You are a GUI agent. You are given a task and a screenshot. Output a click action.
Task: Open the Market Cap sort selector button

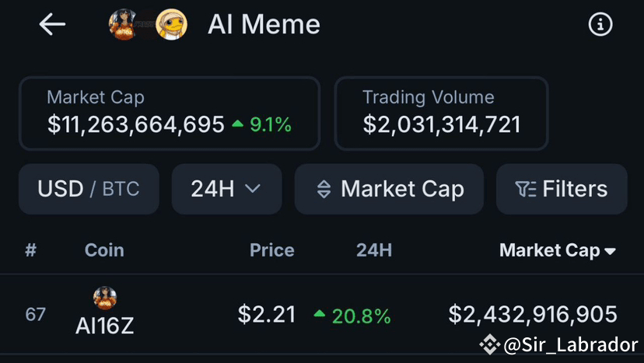coord(389,189)
